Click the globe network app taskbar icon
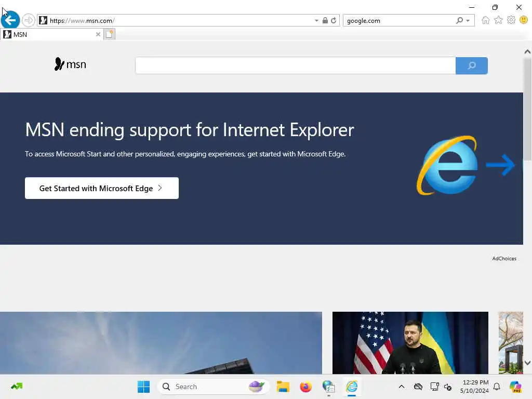This screenshot has height=399, width=532. click(329, 387)
